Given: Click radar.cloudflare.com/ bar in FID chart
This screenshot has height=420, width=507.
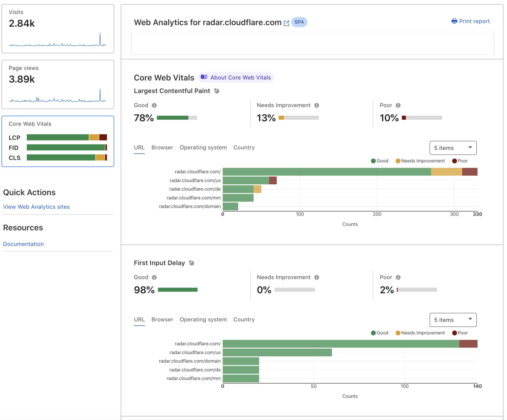Looking at the screenshot, I should click(x=350, y=344).
